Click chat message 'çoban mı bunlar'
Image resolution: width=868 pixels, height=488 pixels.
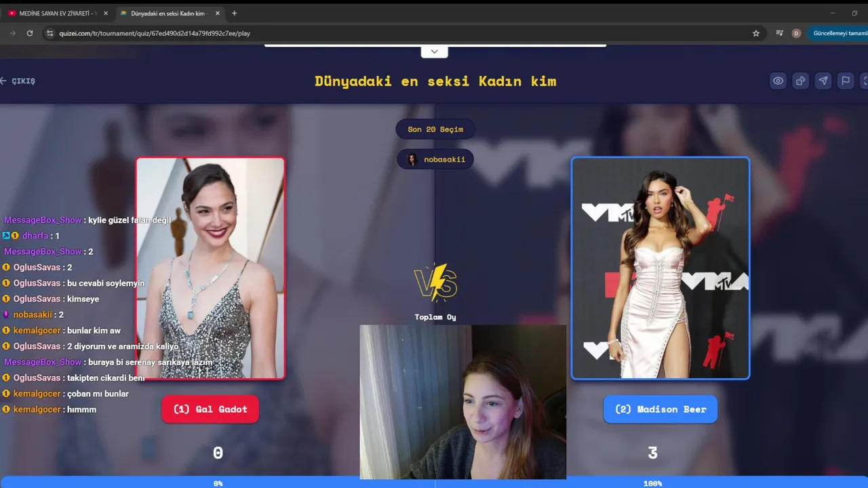(x=98, y=394)
